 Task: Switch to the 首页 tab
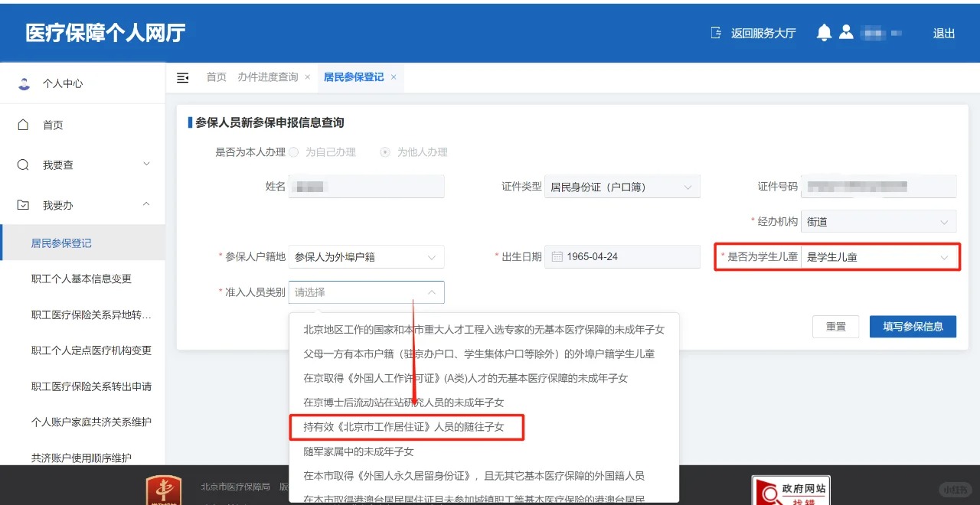click(216, 77)
